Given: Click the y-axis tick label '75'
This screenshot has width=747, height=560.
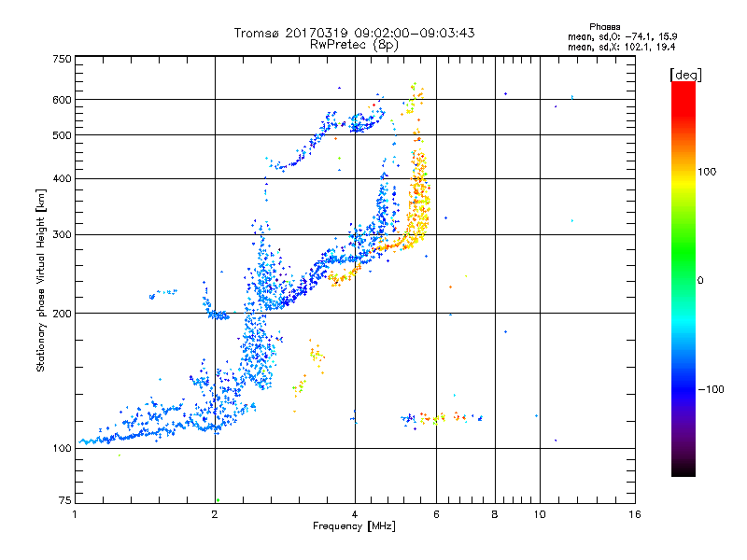Looking at the screenshot, I should pyautogui.click(x=65, y=500).
